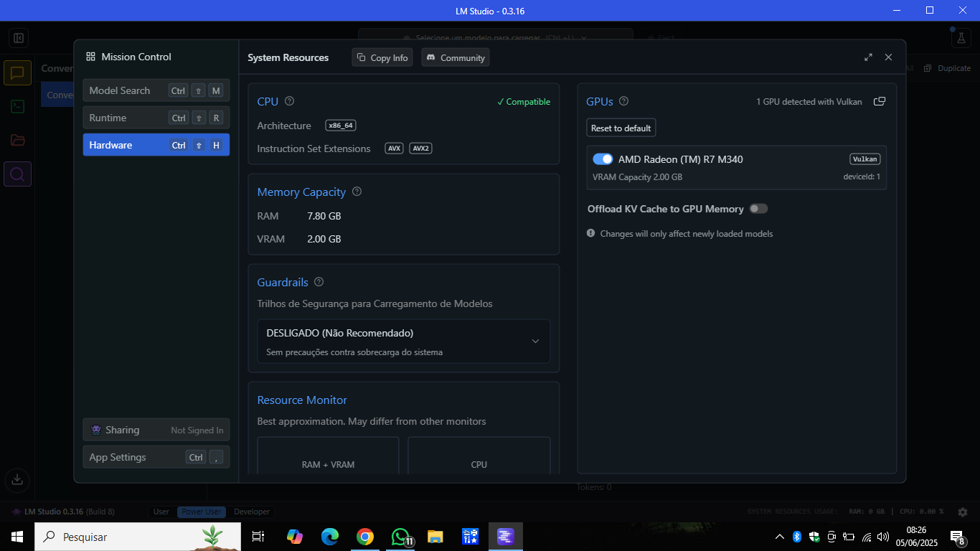The width and height of the screenshot is (980, 551).
Task: Click the Pesquisar taskbar search box
Action: (x=138, y=537)
